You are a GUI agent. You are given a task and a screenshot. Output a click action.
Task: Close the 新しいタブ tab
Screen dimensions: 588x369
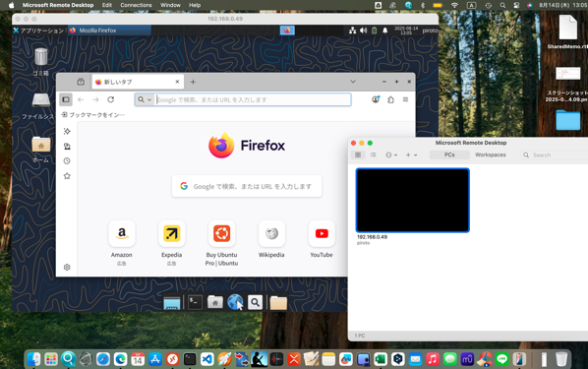177,82
